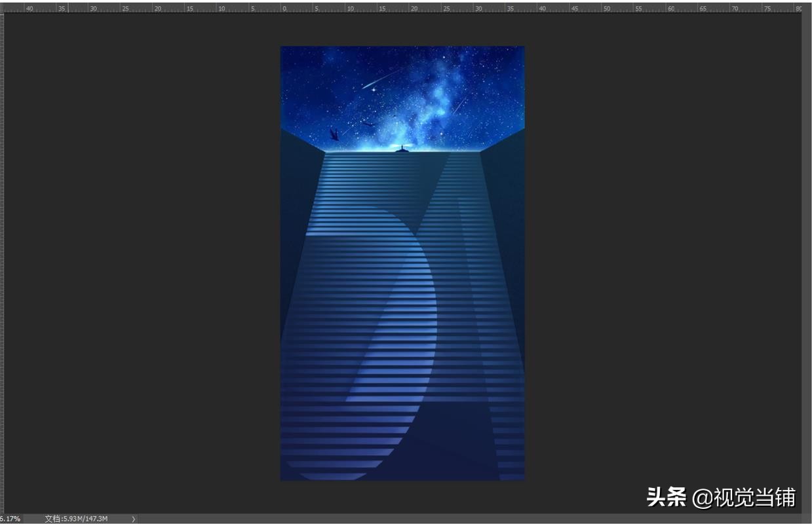Click the zoom percentage field showing 6.17%
The image size is (812, 524).
point(10,519)
